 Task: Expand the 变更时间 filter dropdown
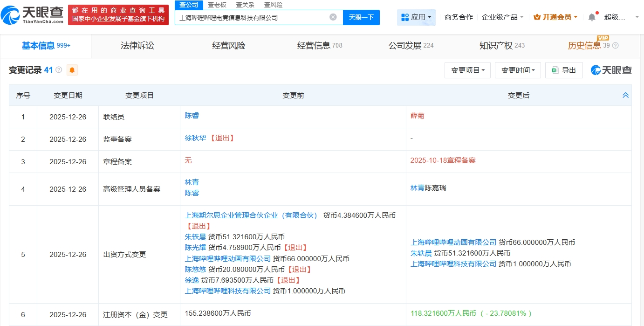[x=518, y=70]
